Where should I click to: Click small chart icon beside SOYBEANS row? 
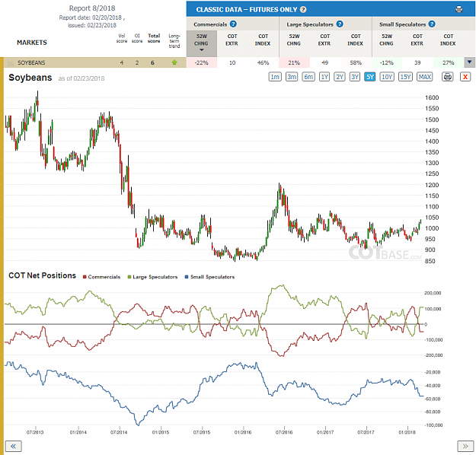[x=11, y=63]
